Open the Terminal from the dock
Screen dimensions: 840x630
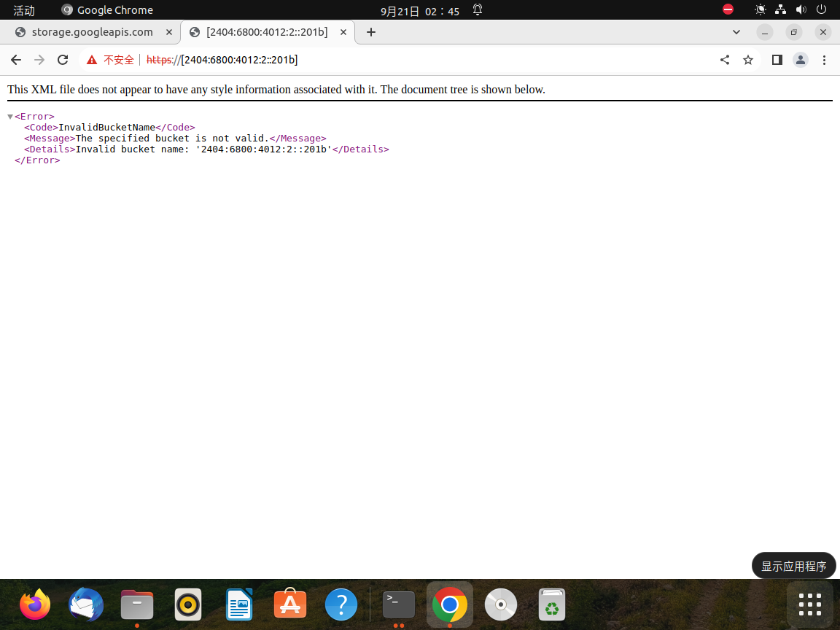(399, 604)
